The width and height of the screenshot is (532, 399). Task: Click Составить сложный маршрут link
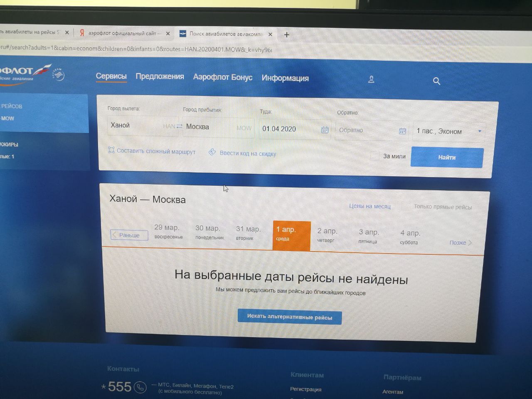(x=156, y=151)
